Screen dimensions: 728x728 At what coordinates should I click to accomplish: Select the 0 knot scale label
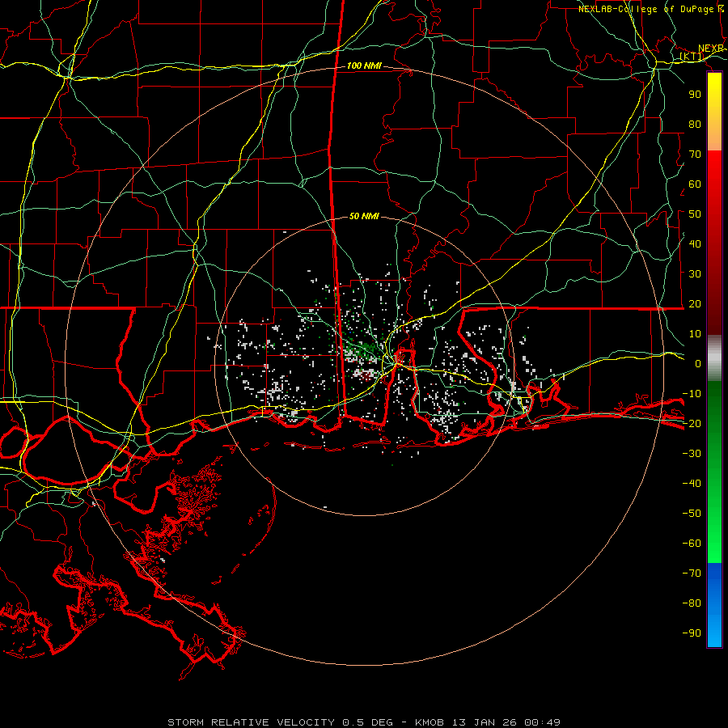pos(698,363)
